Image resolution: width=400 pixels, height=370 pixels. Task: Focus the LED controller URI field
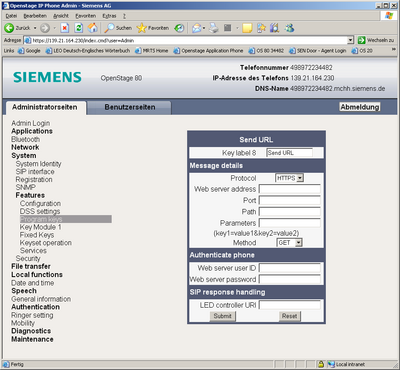point(290,305)
